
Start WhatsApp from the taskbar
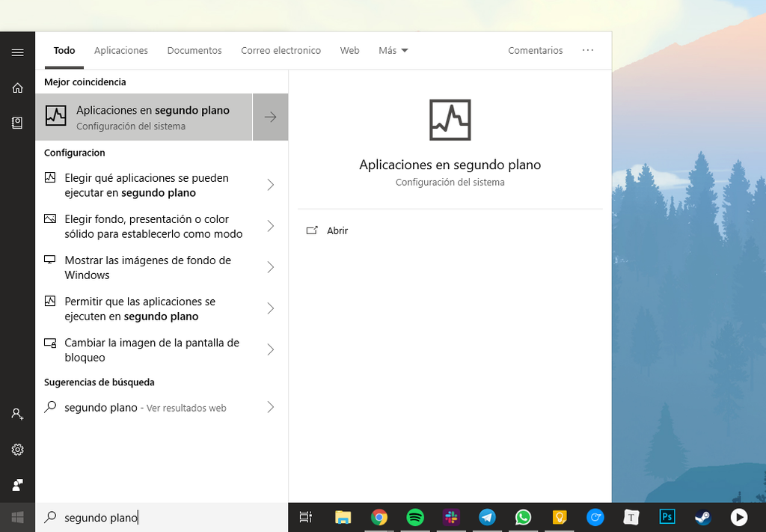(523, 517)
